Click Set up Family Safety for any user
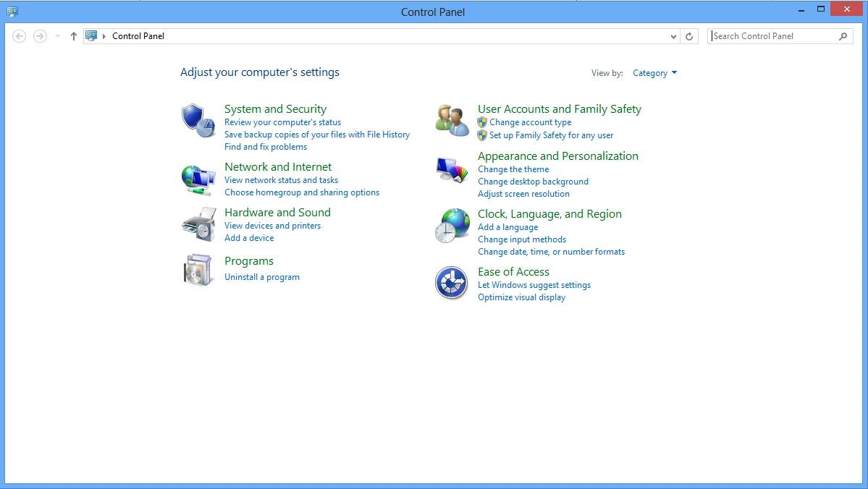 [x=552, y=135]
